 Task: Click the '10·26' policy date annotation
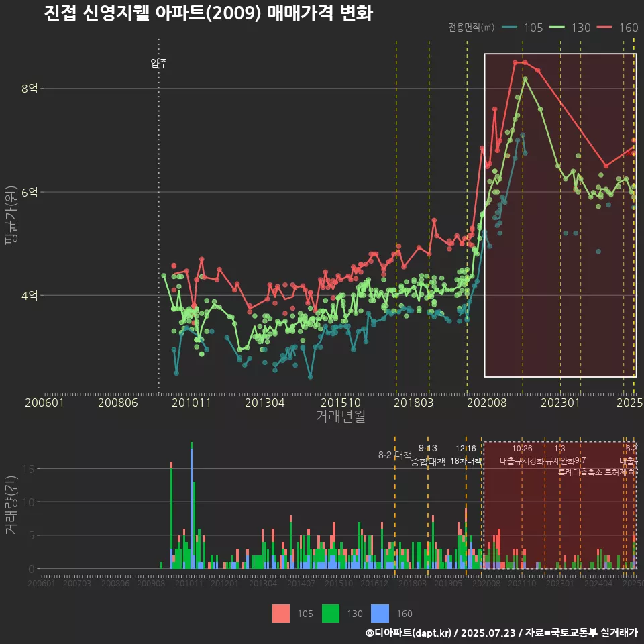click(x=522, y=449)
